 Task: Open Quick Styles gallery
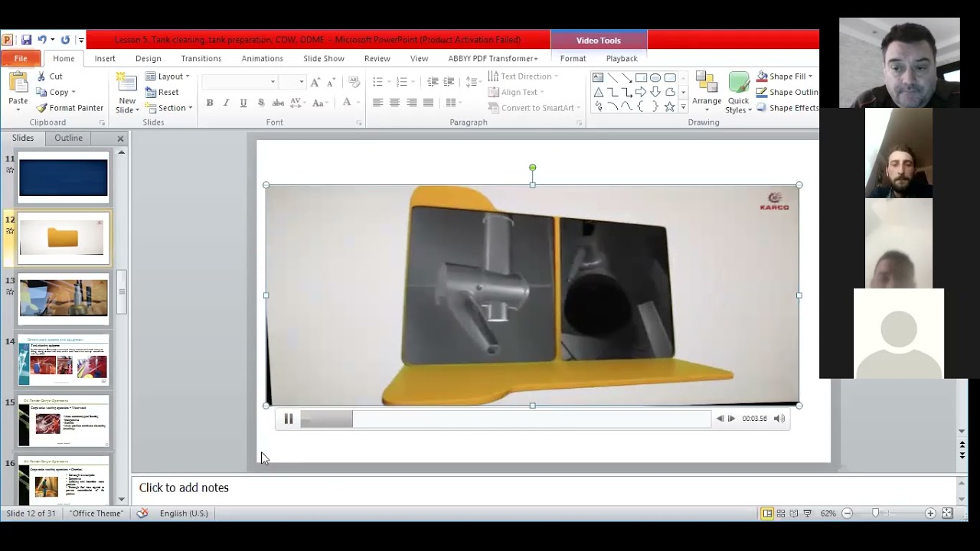(739, 93)
